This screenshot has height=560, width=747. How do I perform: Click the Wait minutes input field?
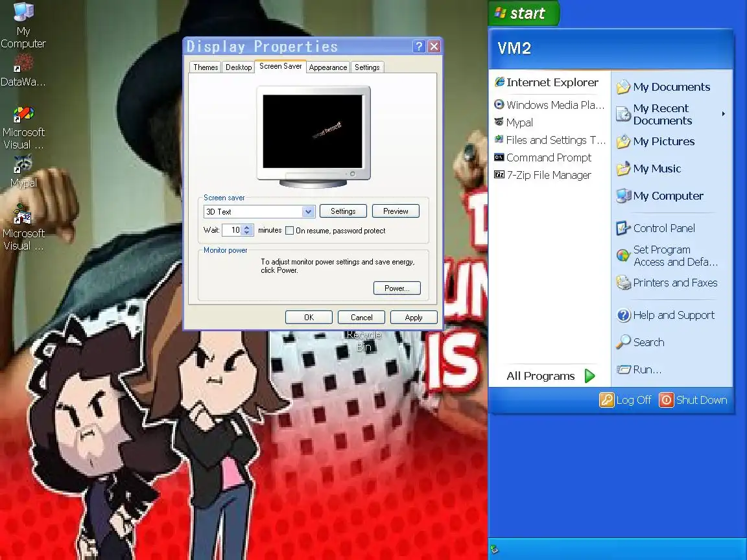point(233,231)
